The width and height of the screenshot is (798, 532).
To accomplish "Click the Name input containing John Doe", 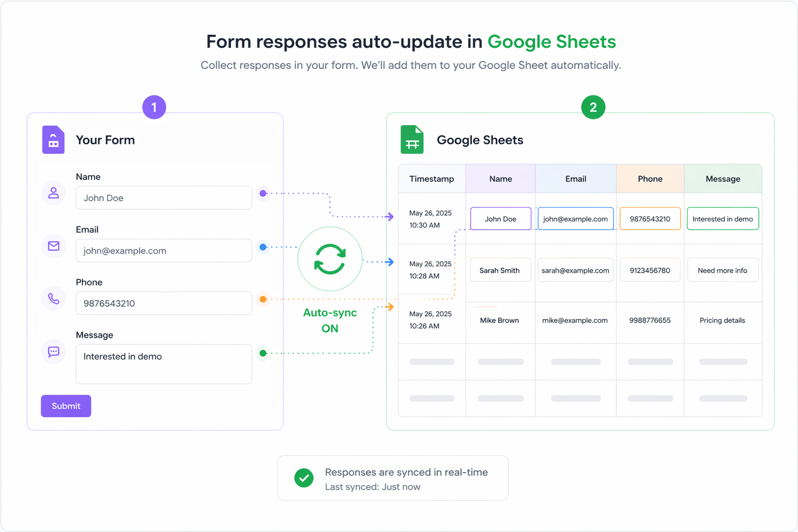I will (500, 218).
